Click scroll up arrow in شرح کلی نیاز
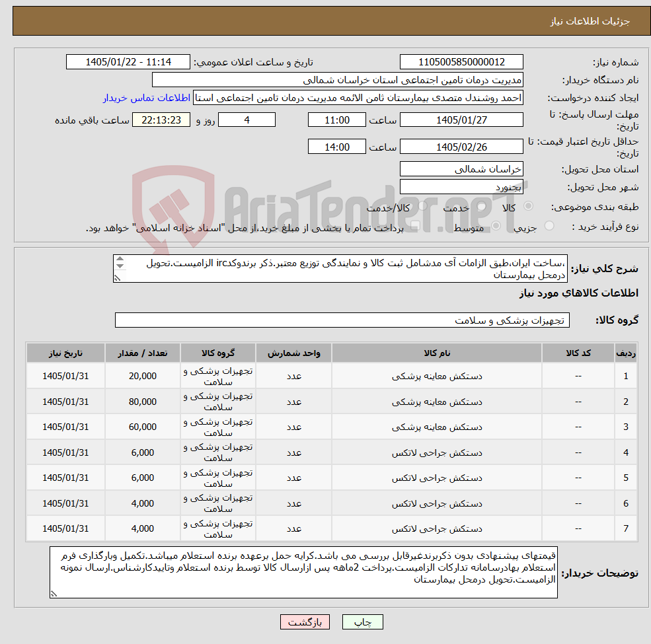Viewport: 651px width, 644px height. click(120, 259)
